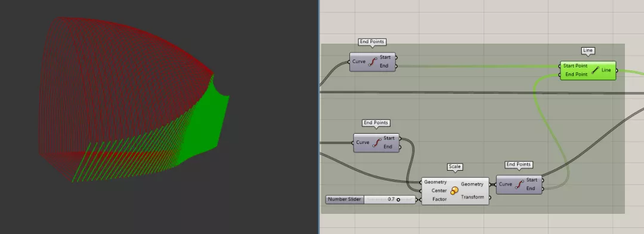Click the Scale component's orange sphere icon
Image resolution: width=644 pixels, height=234 pixels.
click(x=454, y=191)
